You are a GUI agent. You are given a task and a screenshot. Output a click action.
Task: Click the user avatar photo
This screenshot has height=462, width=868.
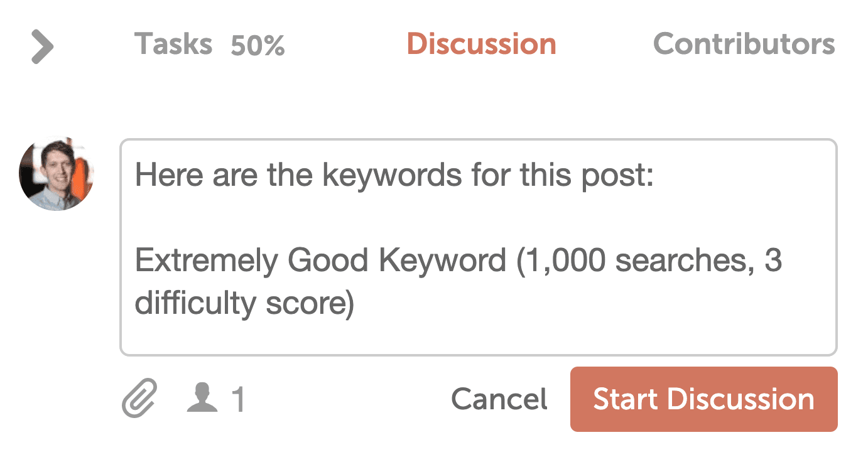point(56,173)
